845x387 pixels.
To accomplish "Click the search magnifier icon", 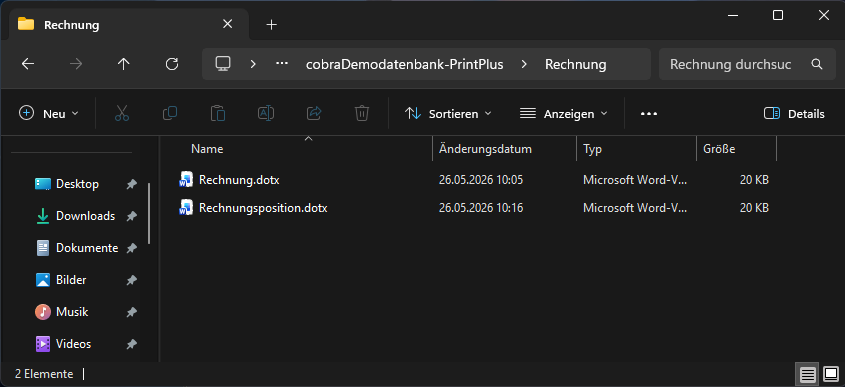I will coord(816,64).
